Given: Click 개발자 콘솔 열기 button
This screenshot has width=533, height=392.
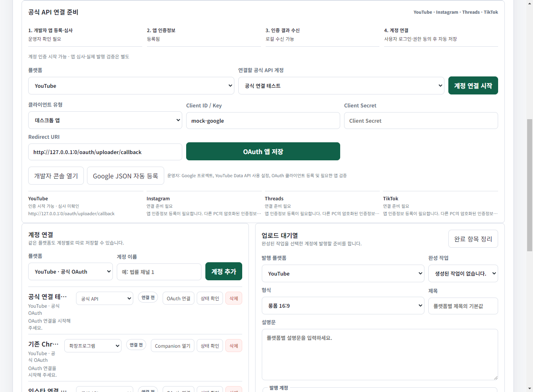Looking at the screenshot, I should coord(56,176).
